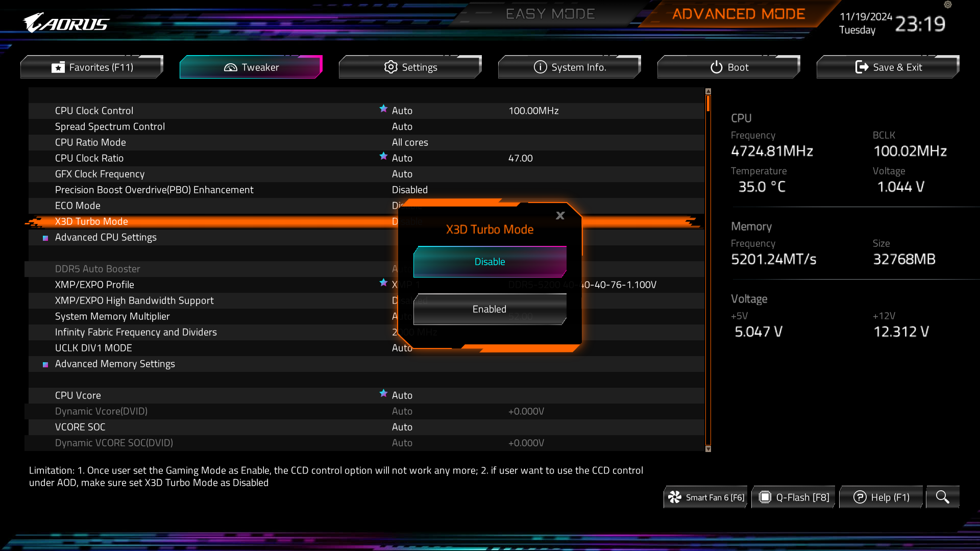Click the settings list scrollbar down arrow

[708, 449]
